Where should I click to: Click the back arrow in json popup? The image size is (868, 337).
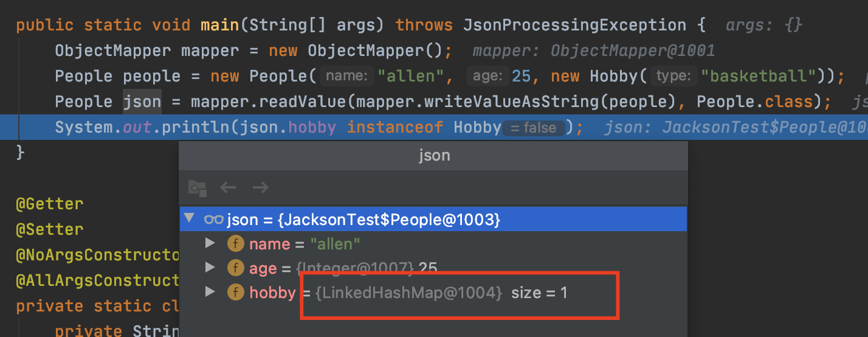point(228,187)
